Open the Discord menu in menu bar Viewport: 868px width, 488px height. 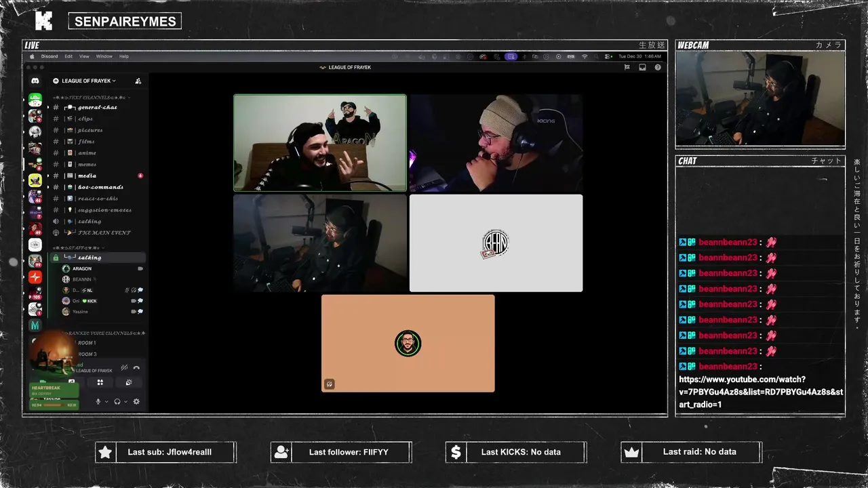click(50, 56)
